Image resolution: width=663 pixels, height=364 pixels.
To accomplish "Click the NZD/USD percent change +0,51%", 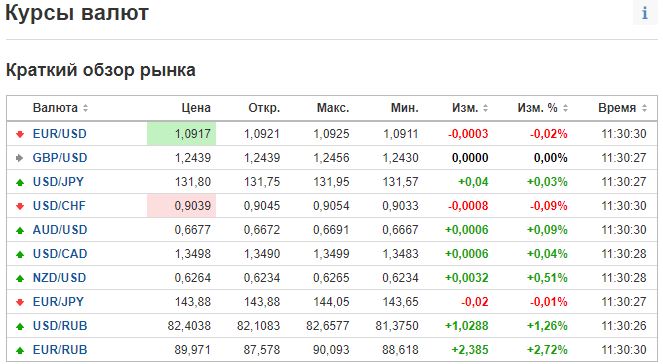I will 547,278.
